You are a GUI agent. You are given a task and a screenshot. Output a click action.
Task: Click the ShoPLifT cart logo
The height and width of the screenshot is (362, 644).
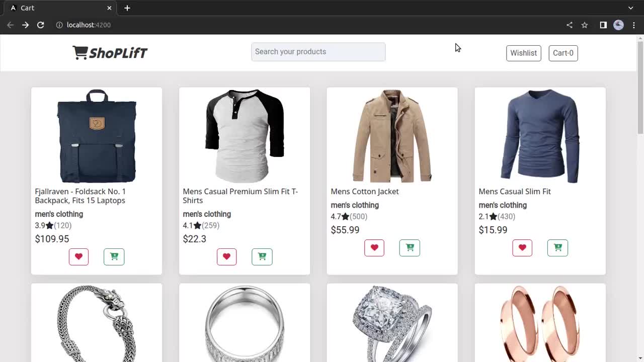pos(110,52)
